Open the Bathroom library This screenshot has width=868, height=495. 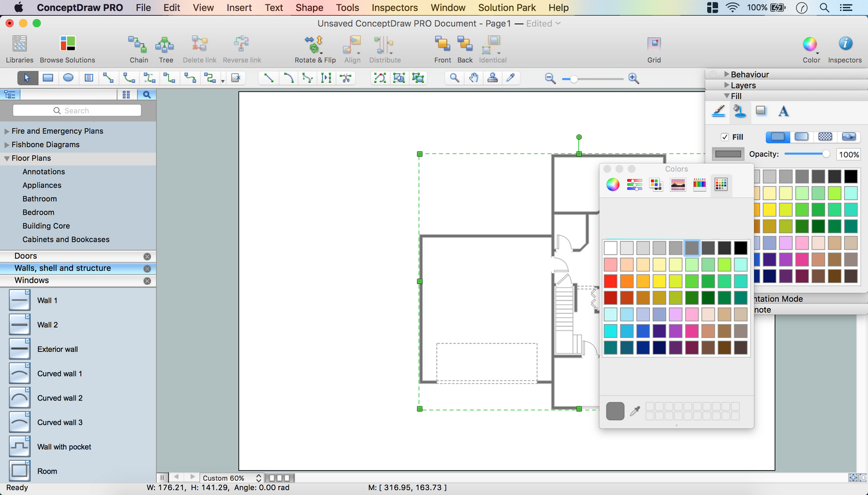click(39, 199)
